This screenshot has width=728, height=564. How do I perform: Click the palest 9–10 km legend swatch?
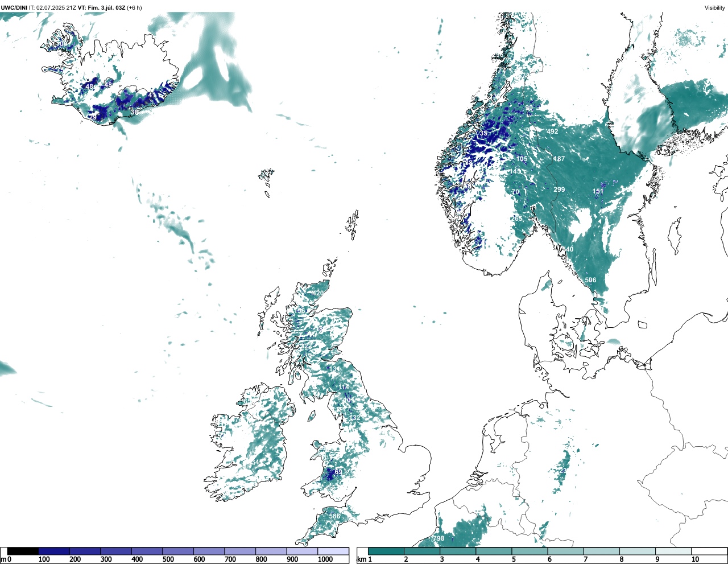tap(673, 551)
